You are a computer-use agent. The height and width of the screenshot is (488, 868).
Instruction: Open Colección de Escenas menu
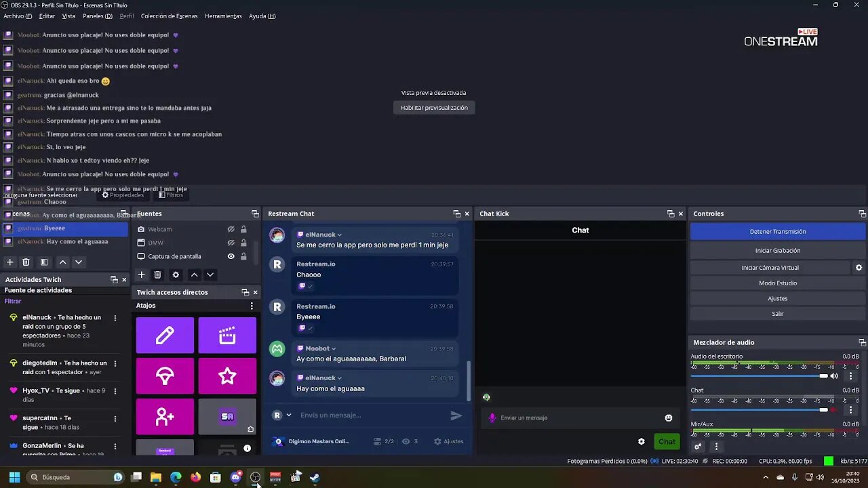point(170,16)
